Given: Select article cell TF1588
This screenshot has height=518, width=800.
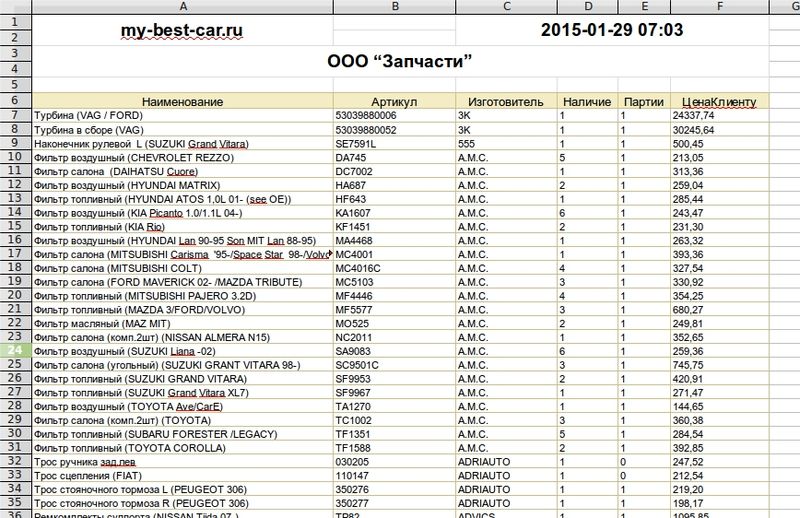Looking at the screenshot, I should click(394, 448).
